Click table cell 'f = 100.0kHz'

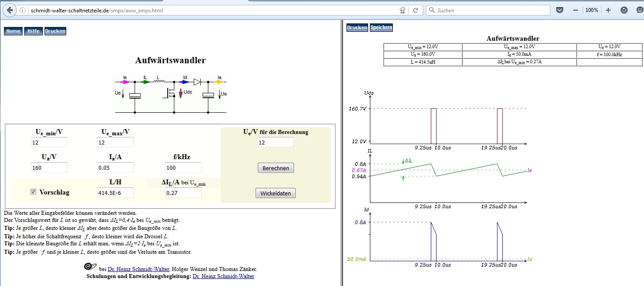pos(609,54)
